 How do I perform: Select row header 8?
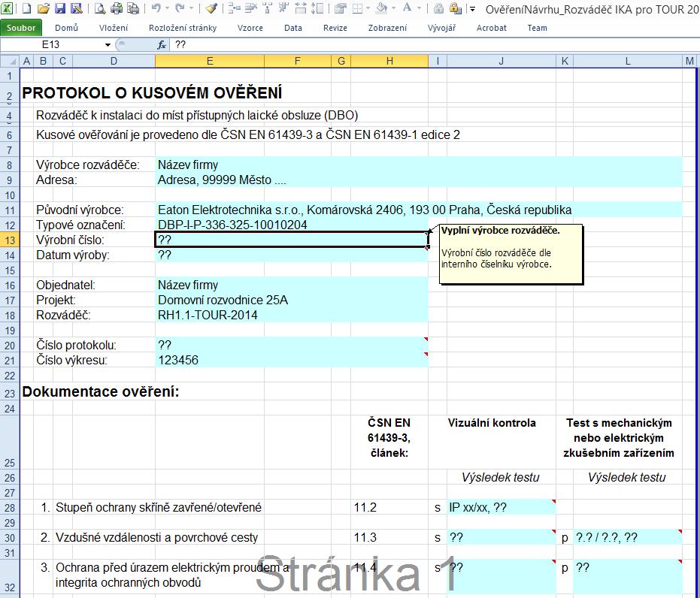10,165
